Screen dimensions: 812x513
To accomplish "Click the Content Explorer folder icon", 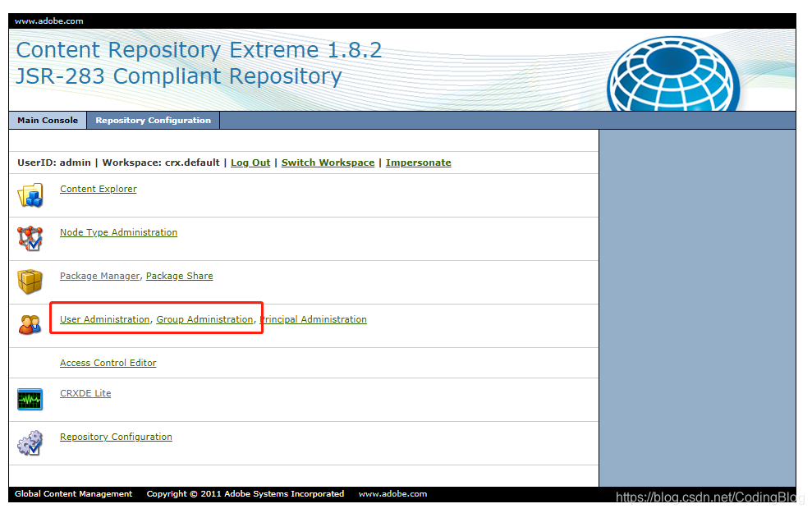I will click(30, 195).
